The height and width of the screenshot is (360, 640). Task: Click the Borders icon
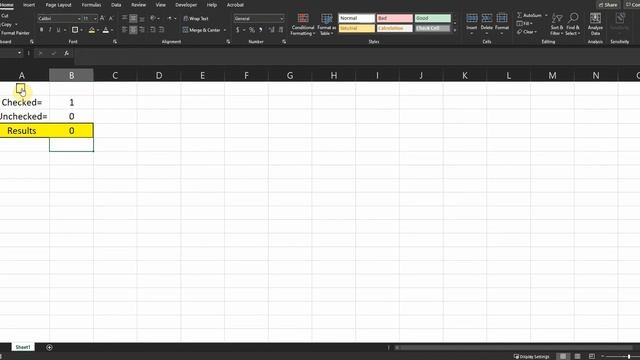click(75, 30)
